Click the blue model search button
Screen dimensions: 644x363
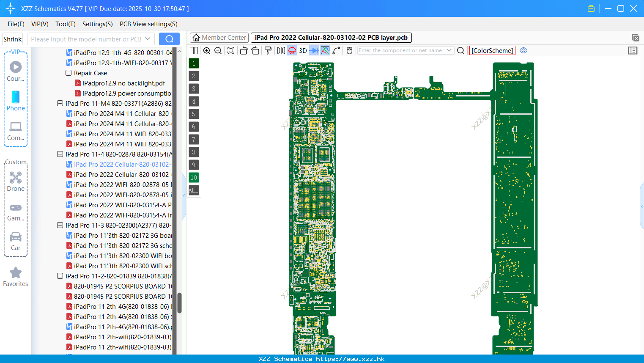click(169, 39)
